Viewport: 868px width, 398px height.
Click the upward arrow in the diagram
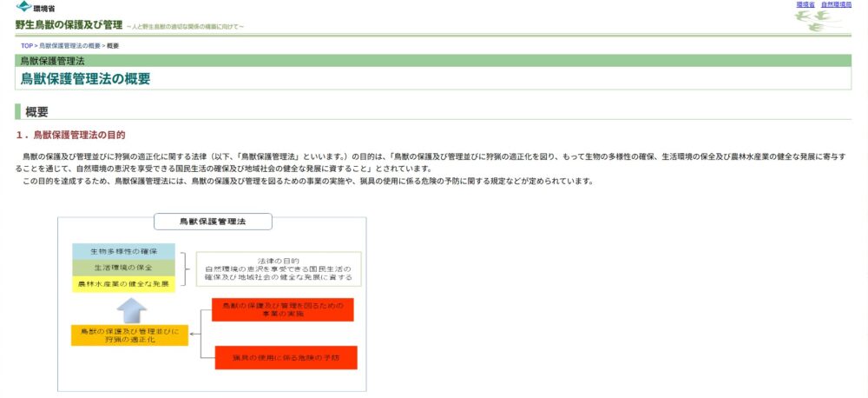(132, 308)
